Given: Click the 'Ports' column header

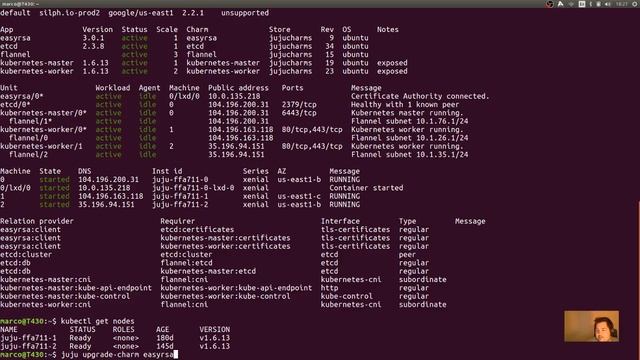Looking at the screenshot, I should (292, 88).
